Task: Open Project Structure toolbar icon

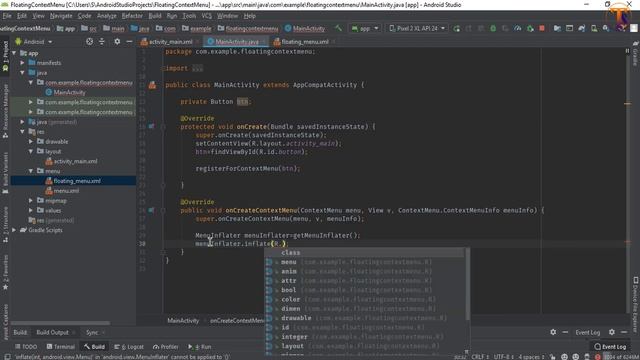Action: pyautogui.click(x=557, y=29)
